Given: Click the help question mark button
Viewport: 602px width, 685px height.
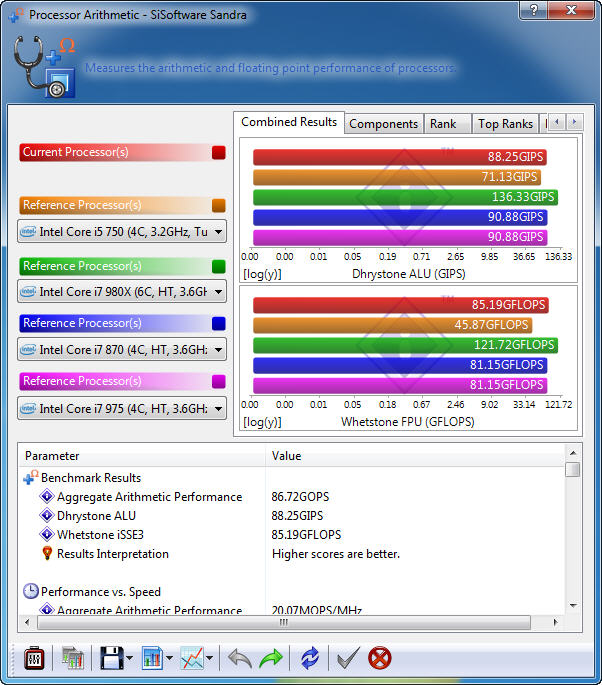Looking at the screenshot, I should point(534,10).
